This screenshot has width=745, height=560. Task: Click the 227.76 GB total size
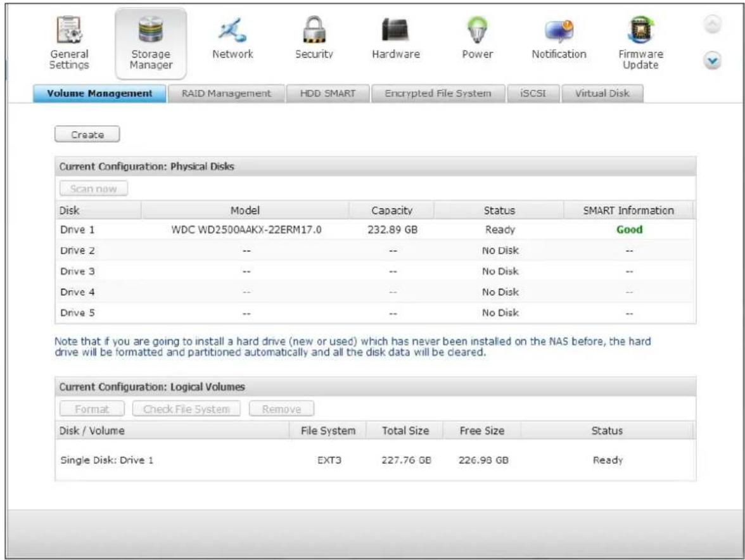(406, 461)
